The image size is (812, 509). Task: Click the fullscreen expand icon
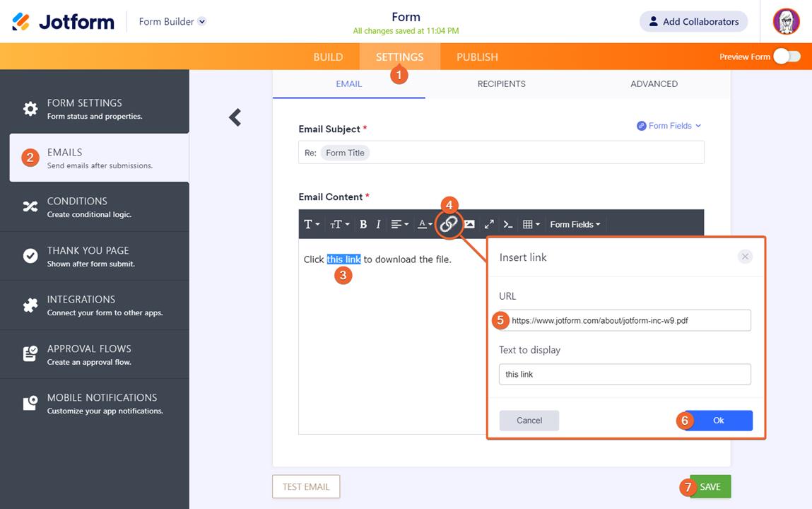click(x=489, y=224)
